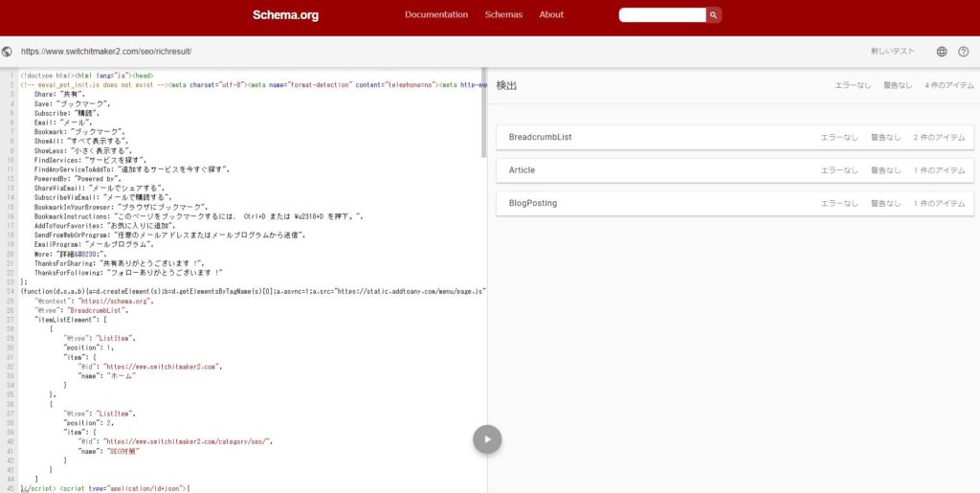
Task: Click the ThanksForSharing code line
Action: 120,263
